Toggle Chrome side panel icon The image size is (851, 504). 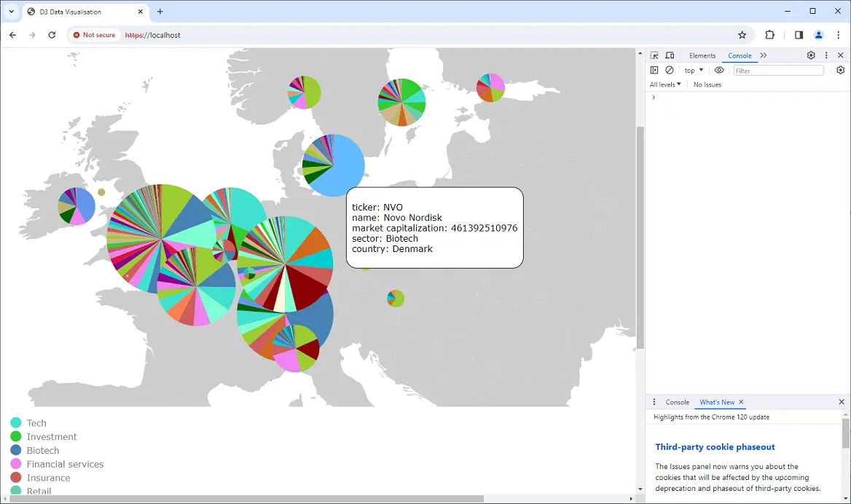[x=799, y=35]
